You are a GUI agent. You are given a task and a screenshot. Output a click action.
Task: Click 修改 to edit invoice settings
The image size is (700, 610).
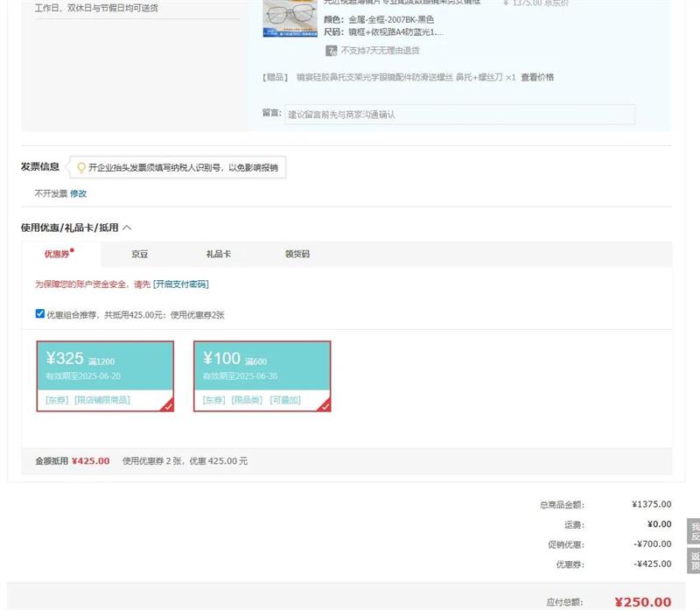pos(79,193)
